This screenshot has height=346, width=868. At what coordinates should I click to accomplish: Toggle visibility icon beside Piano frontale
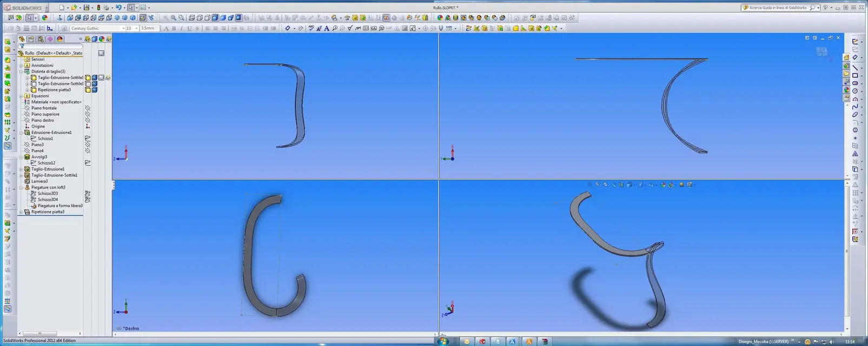pos(88,108)
